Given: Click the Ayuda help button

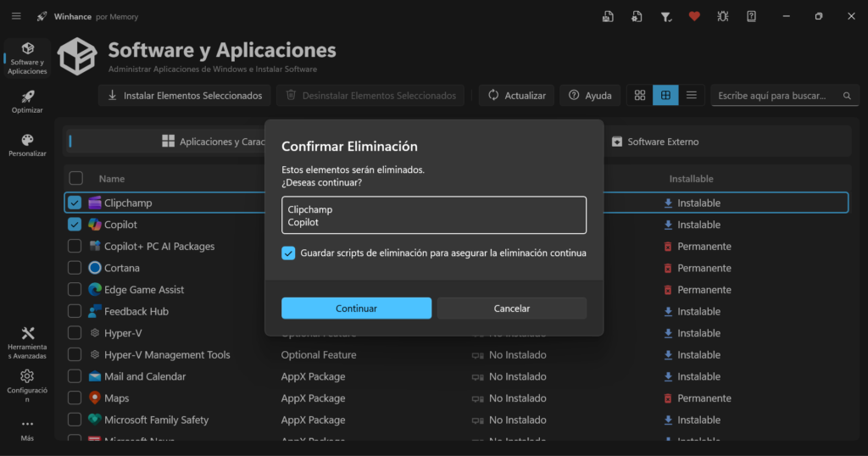Looking at the screenshot, I should click(x=590, y=95).
